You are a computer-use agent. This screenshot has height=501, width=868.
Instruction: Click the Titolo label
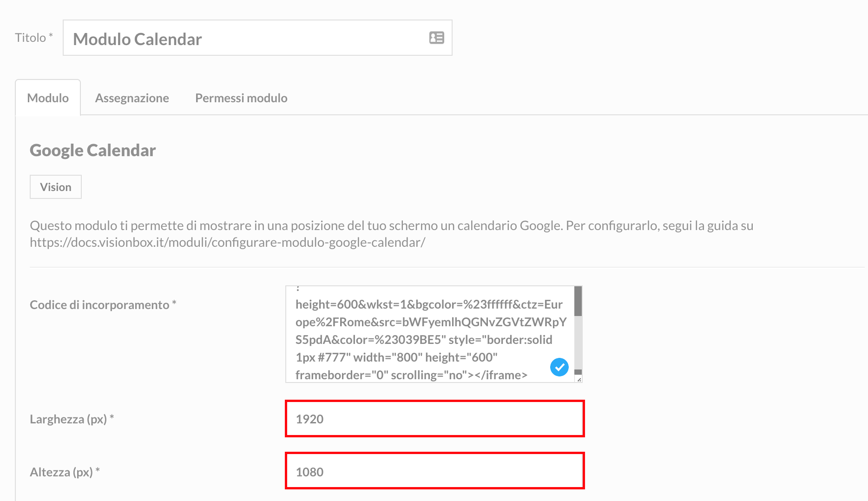pyautogui.click(x=30, y=37)
